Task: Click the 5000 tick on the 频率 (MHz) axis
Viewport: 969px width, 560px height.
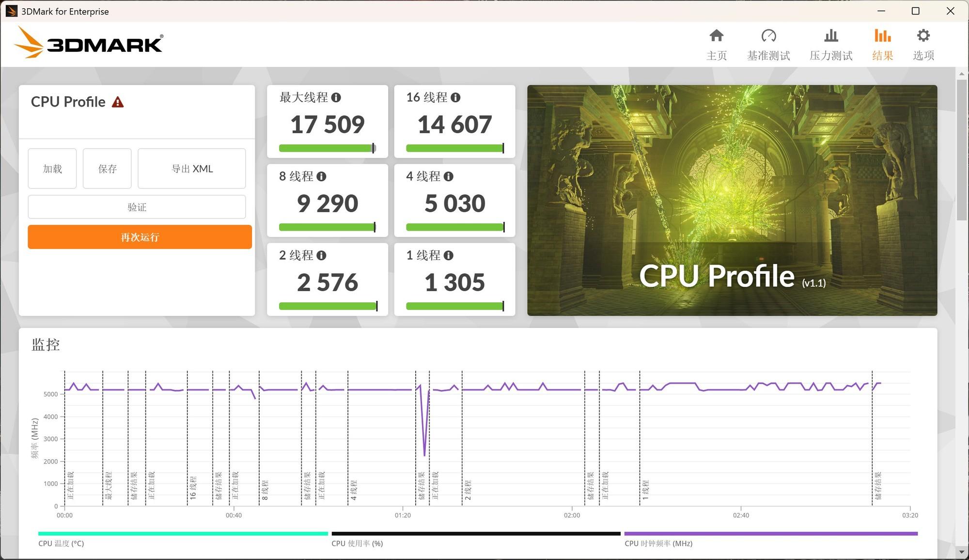Action: pos(50,394)
